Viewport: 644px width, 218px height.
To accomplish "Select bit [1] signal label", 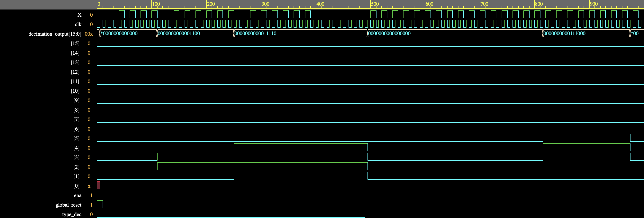I will pyautogui.click(x=76, y=177).
